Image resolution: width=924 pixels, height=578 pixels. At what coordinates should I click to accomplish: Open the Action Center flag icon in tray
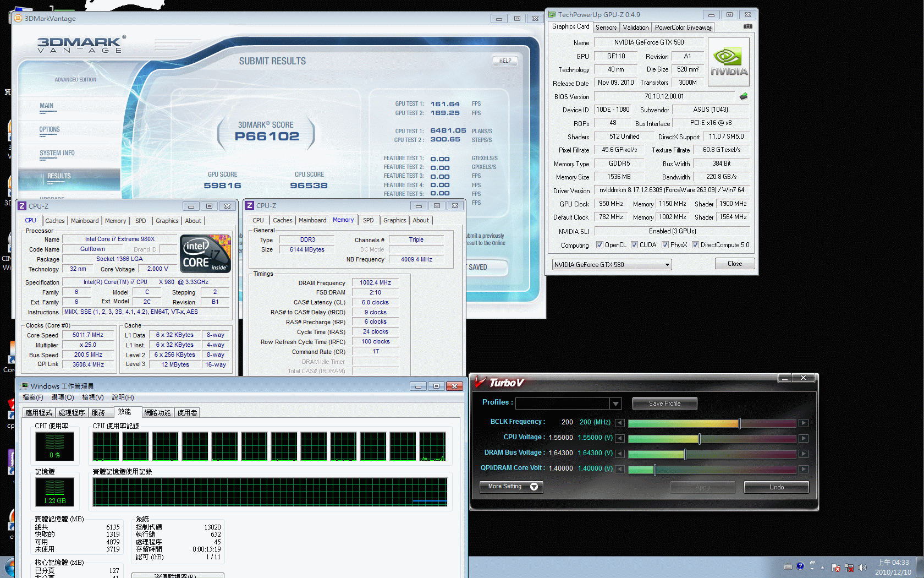tap(836, 568)
